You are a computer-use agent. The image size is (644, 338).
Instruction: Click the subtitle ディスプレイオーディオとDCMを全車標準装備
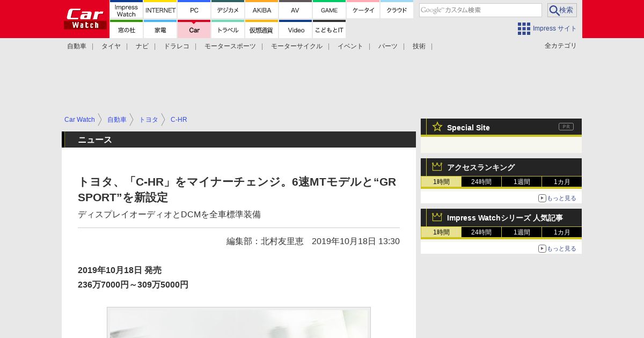[169, 215]
